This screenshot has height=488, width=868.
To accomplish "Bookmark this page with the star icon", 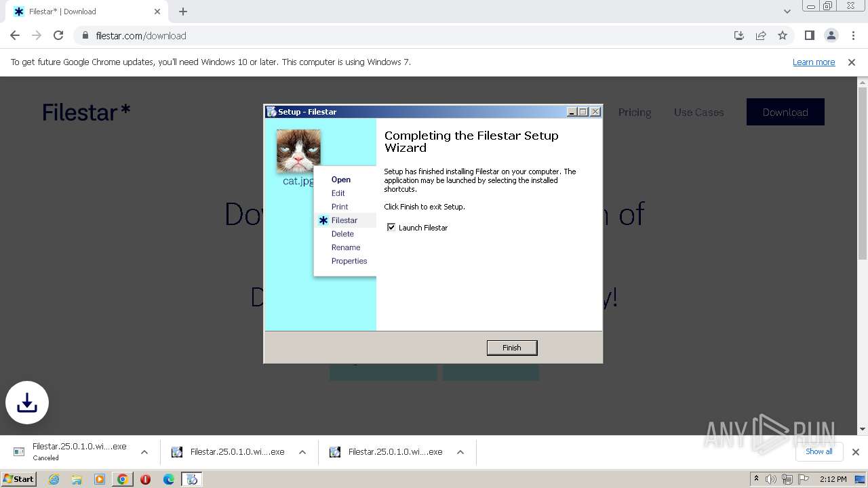I will [x=783, y=35].
